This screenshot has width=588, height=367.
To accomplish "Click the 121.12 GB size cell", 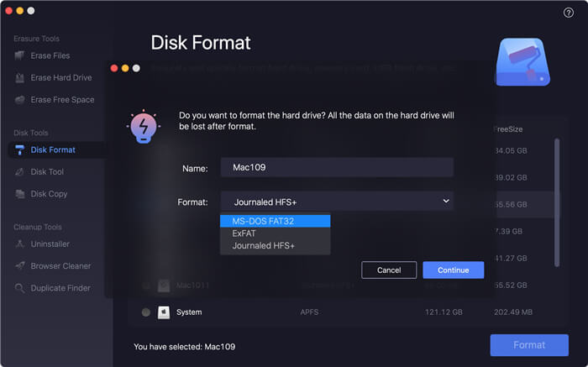I will 444,312.
